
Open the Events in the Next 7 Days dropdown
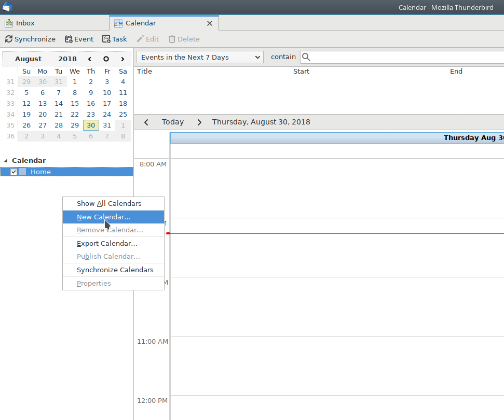pos(199,58)
